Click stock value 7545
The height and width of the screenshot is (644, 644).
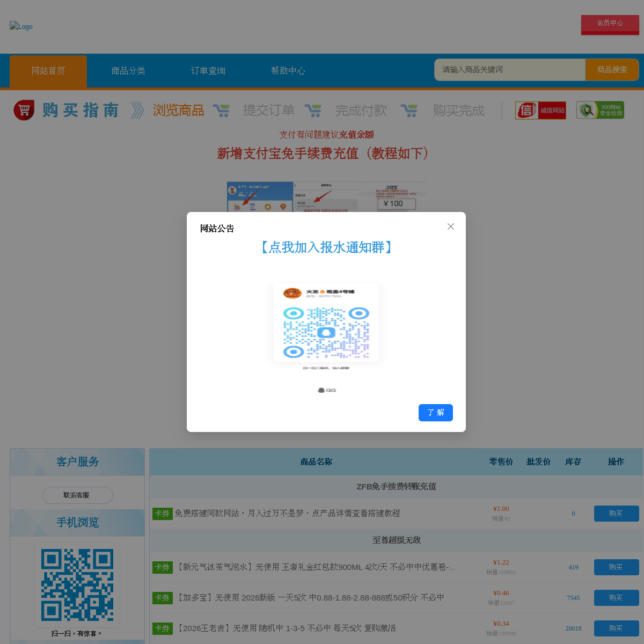pyautogui.click(x=573, y=598)
